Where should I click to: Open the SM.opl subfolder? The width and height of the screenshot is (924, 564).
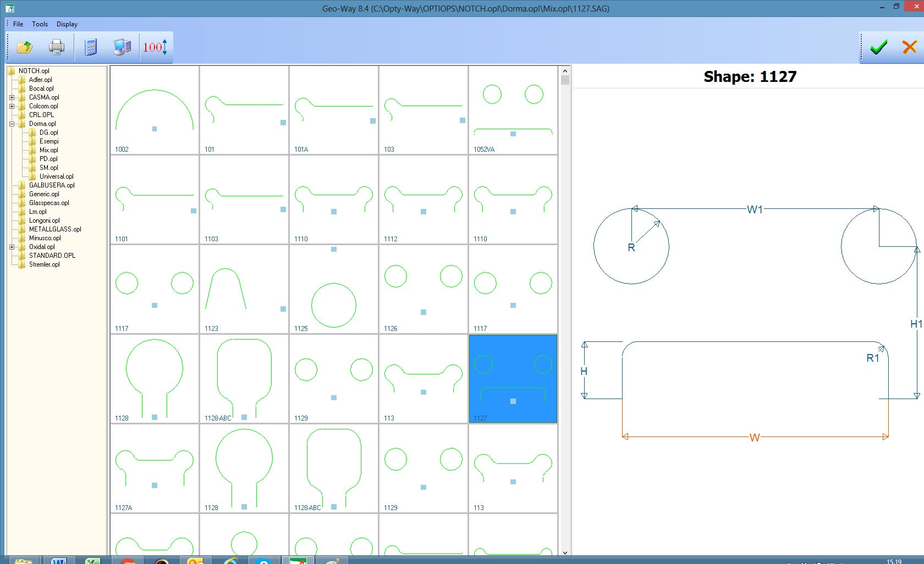click(x=48, y=168)
